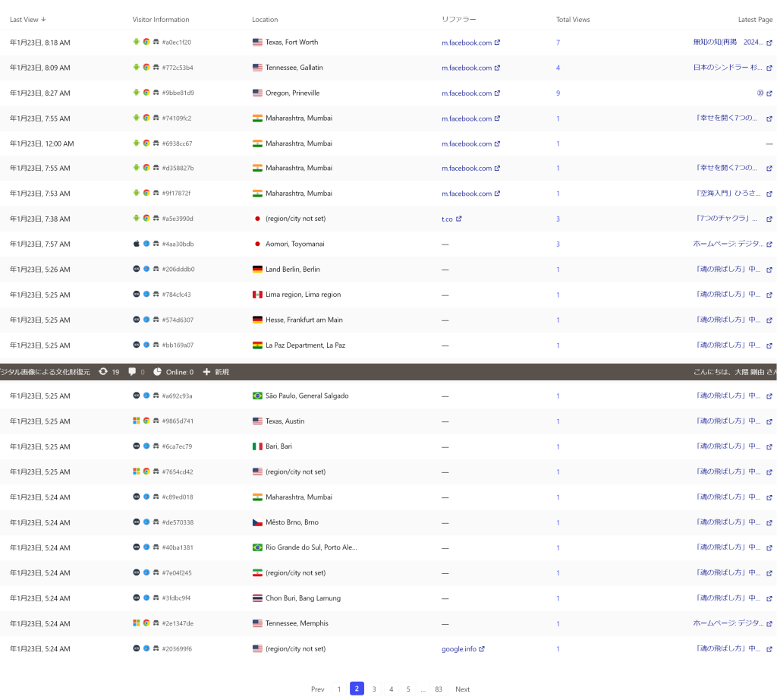
Task: Click the incognito visitor icon for #a0ec1f20
Action: [156, 43]
